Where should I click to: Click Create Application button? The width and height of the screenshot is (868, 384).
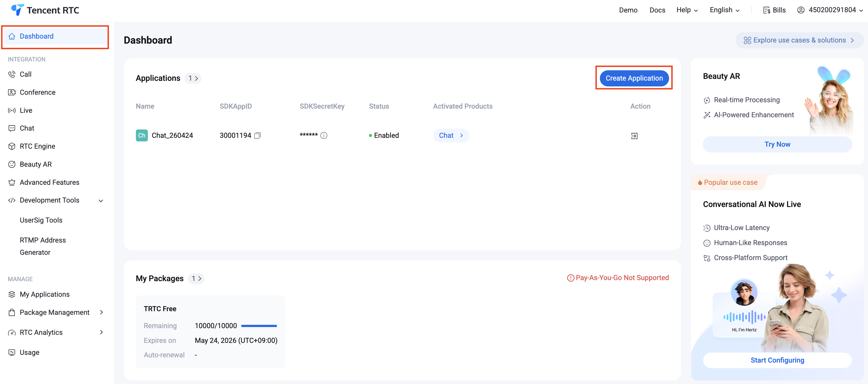click(634, 78)
